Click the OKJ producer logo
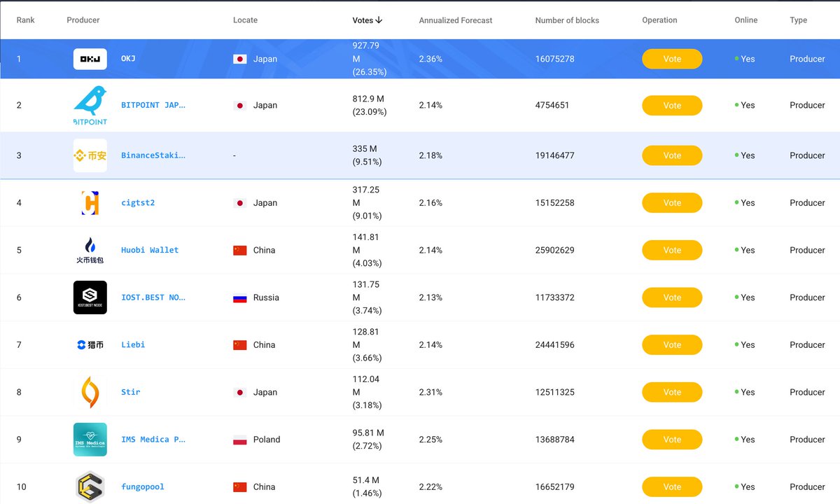The height and width of the screenshot is (504, 840). (90, 59)
